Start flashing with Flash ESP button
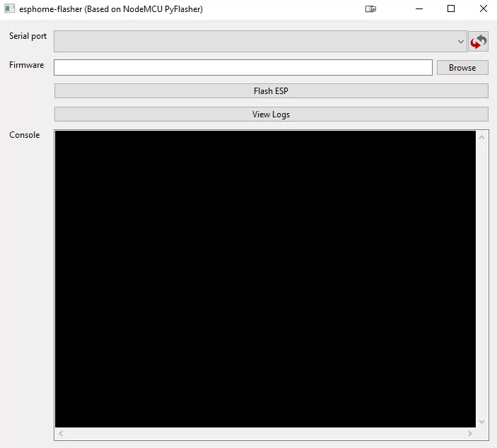Screen dimensions: 497x448 coord(271,91)
